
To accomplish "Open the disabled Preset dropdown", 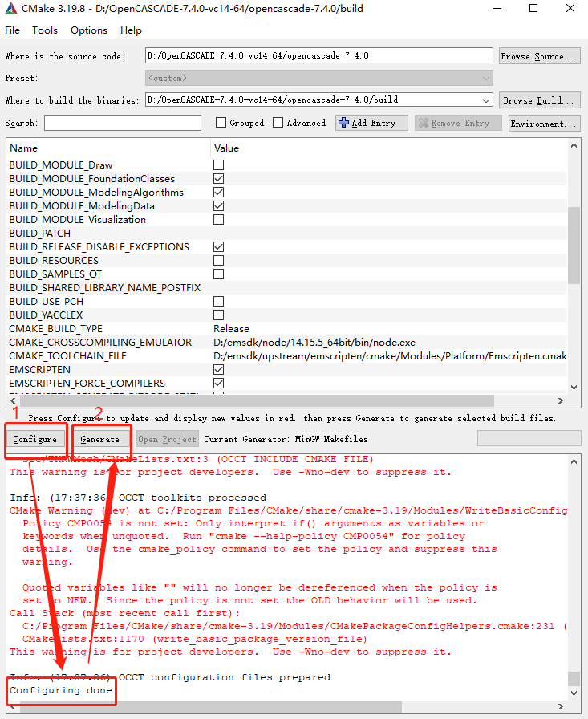I will coord(319,78).
